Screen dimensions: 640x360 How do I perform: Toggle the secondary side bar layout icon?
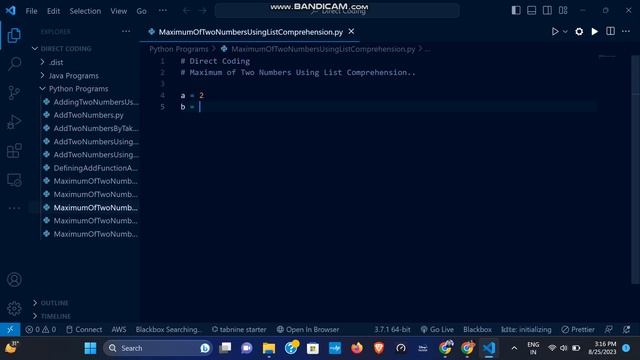547,11
